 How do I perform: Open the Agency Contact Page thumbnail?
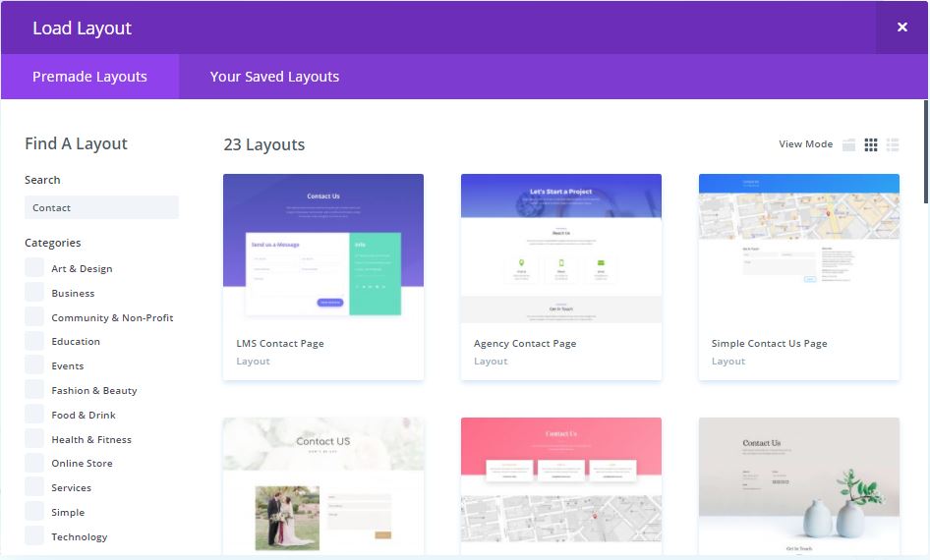pyautogui.click(x=561, y=249)
